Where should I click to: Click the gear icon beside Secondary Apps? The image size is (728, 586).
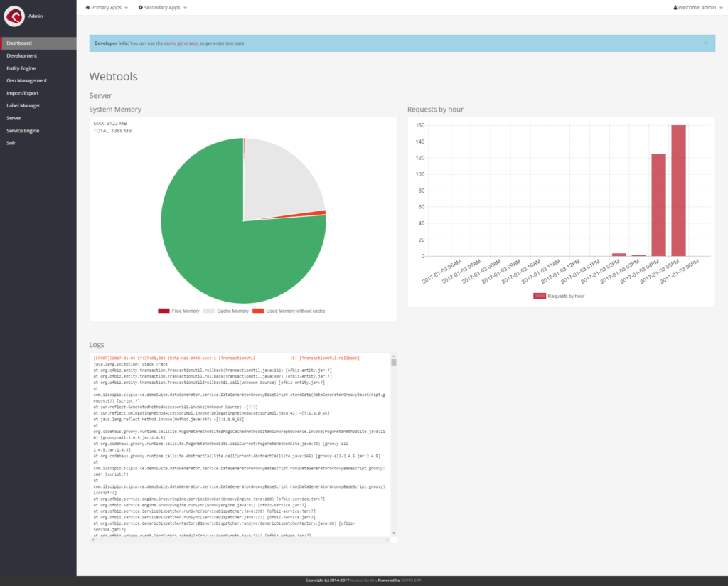click(141, 7)
